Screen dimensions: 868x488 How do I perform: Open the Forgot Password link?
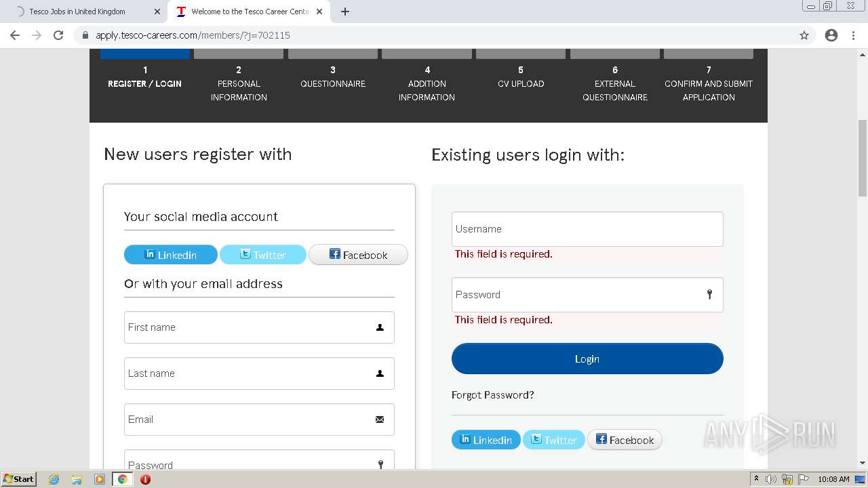point(492,395)
